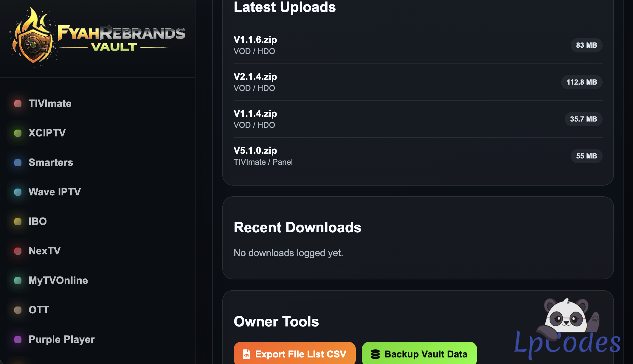Click the yellow dot icon beside IBO
Screen dimensions: 633x364
click(18, 222)
